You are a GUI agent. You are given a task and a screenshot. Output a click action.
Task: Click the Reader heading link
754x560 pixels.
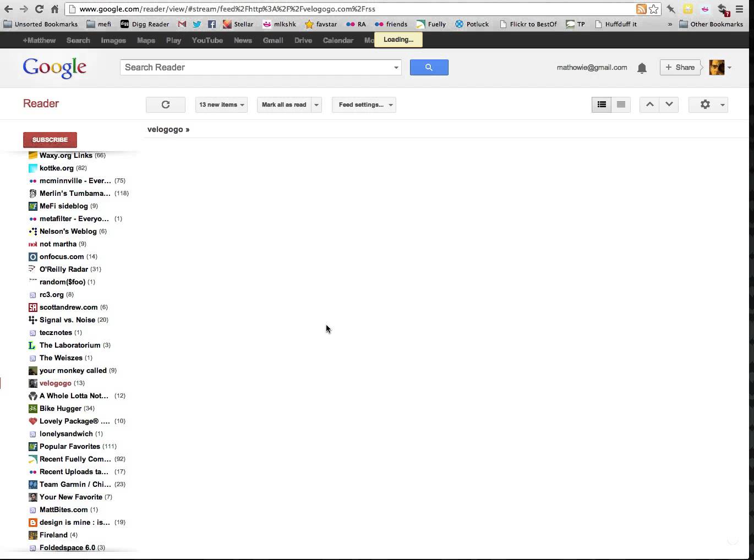[x=41, y=103]
